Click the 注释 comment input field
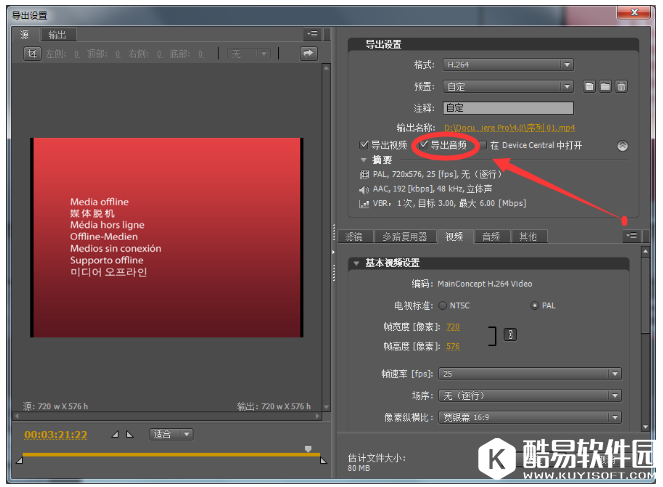This screenshot has width=663, height=487. pyautogui.click(x=507, y=107)
